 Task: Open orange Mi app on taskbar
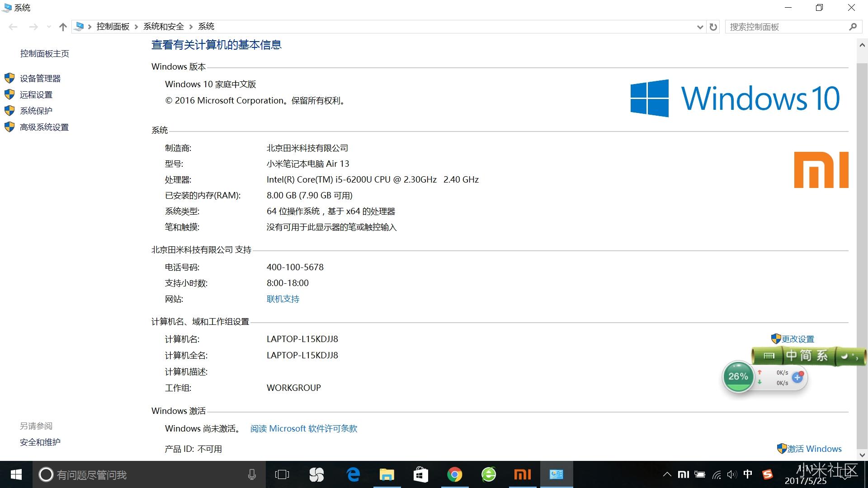pyautogui.click(x=523, y=474)
